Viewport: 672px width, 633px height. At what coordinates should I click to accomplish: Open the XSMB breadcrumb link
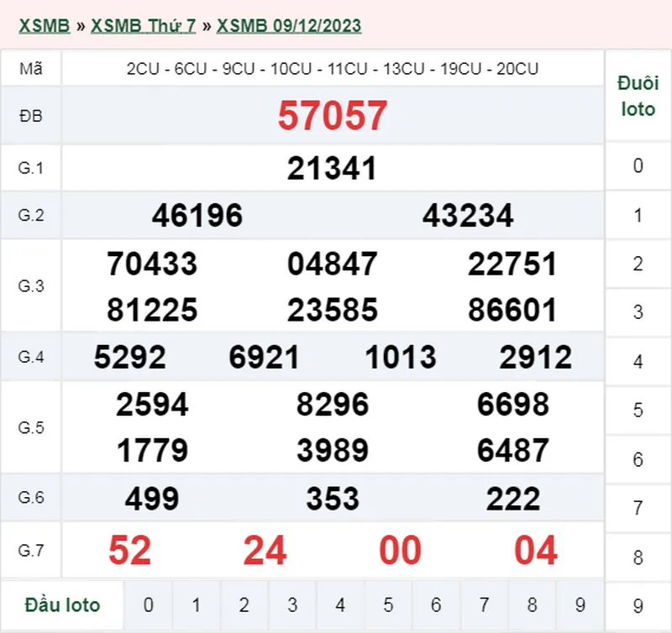pyautogui.click(x=44, y=26)
